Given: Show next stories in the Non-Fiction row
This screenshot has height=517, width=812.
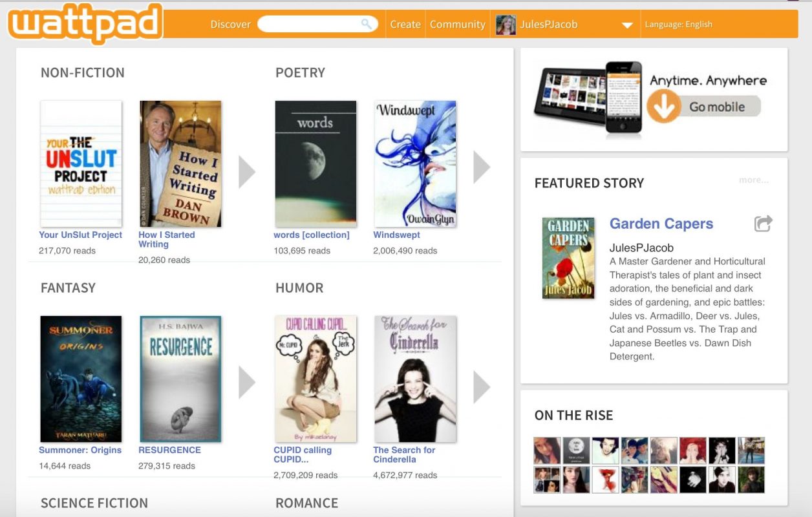Looking at the screenshot, I should coord(247,172).
